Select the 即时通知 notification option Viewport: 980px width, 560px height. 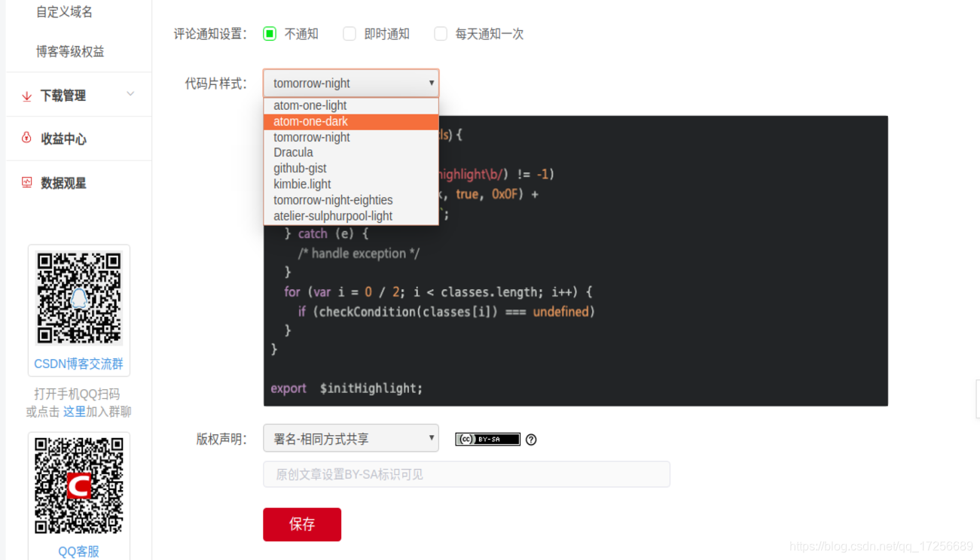click(350, 34)
